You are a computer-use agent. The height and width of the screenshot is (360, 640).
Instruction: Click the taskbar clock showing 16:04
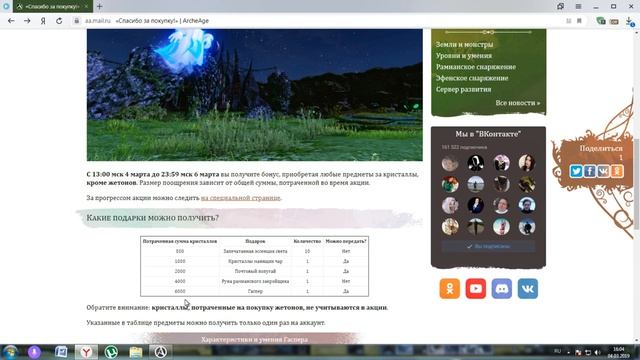(x=619, y=352)
